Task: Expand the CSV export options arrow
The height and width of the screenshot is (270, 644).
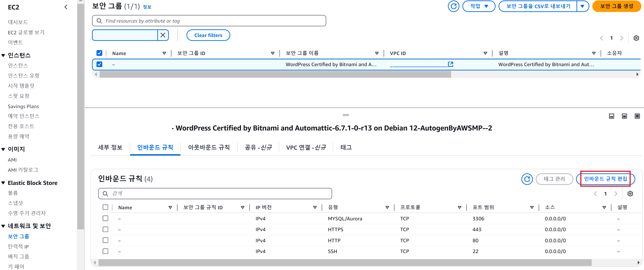Action: click(x=582, y=6)
